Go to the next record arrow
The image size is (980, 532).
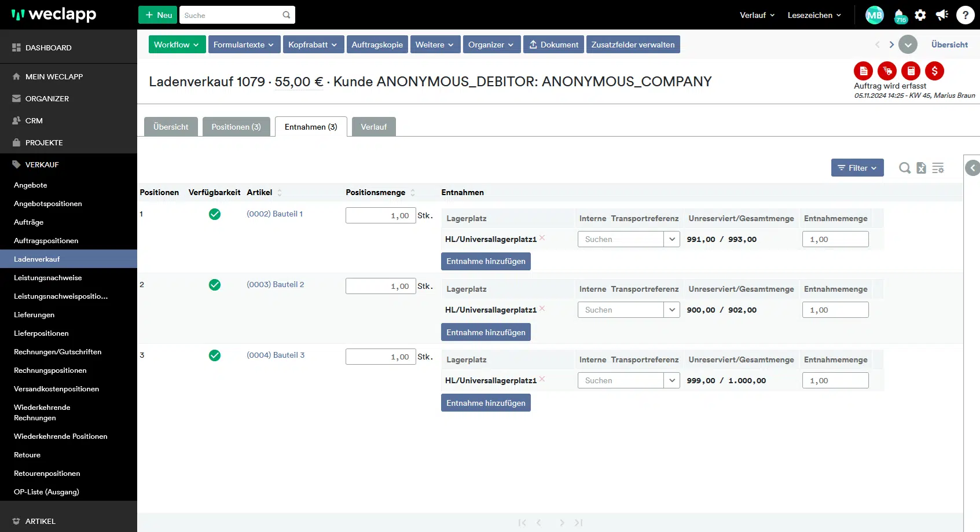[x=891, y=45]
